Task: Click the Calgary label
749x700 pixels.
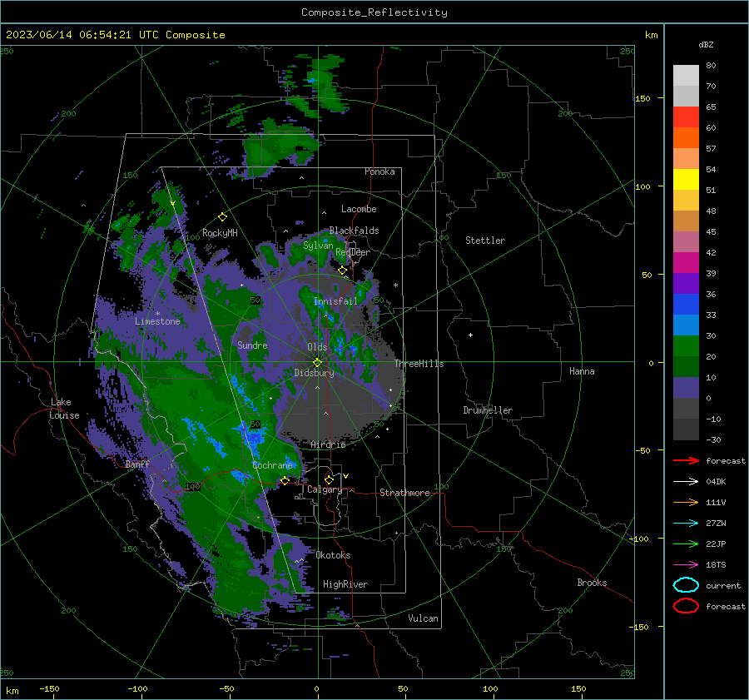Action: click(x=325, y=489)
